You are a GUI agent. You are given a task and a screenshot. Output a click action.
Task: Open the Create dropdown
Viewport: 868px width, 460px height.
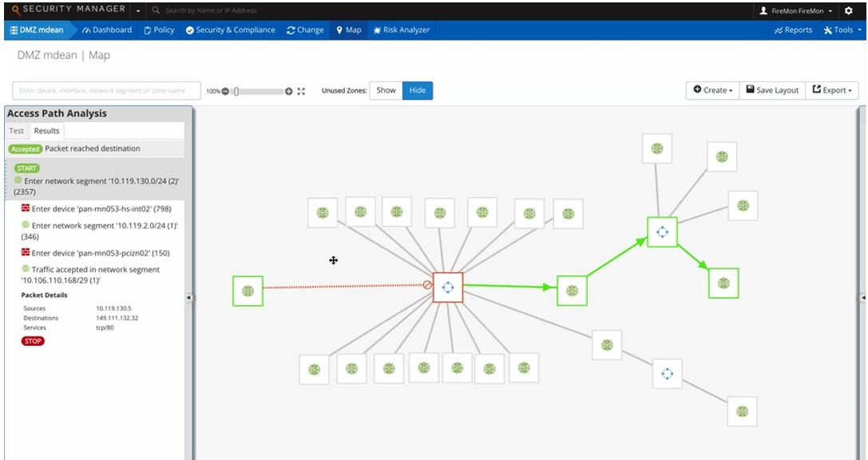click(x=712, y=90)
